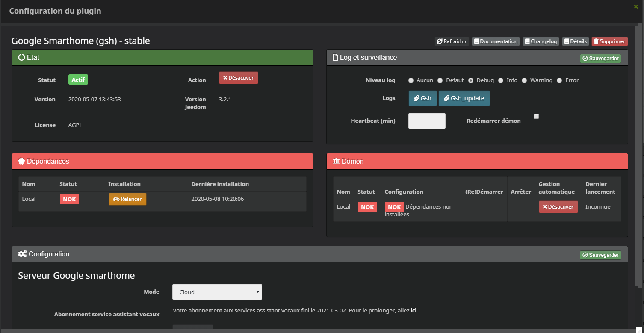This screenshot has width=644, height=333.
Task: Open the plugin Documentation
Action: pyautogui.click(x=496, y=41)
